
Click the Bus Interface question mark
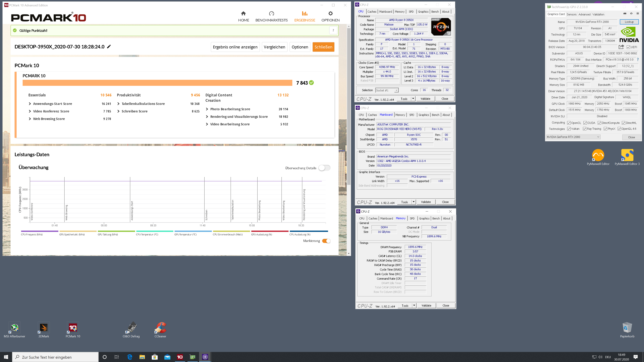pos(638,59)
